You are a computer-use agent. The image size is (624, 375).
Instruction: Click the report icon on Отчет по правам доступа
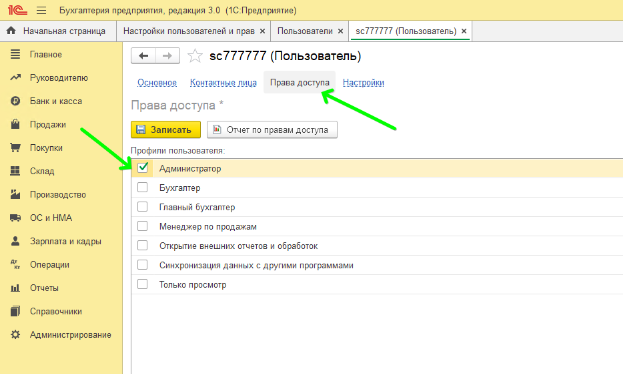[217, 129]
